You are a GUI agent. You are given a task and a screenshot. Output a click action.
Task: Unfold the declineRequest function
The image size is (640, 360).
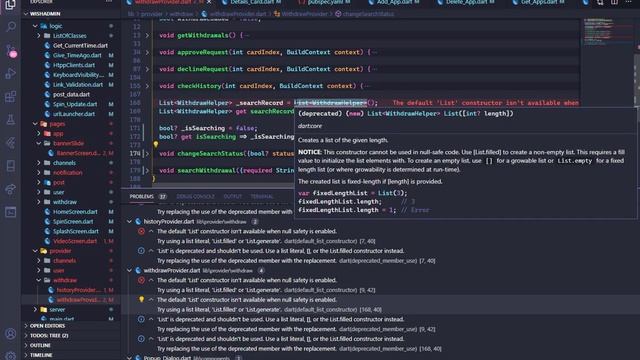(147, 69)
